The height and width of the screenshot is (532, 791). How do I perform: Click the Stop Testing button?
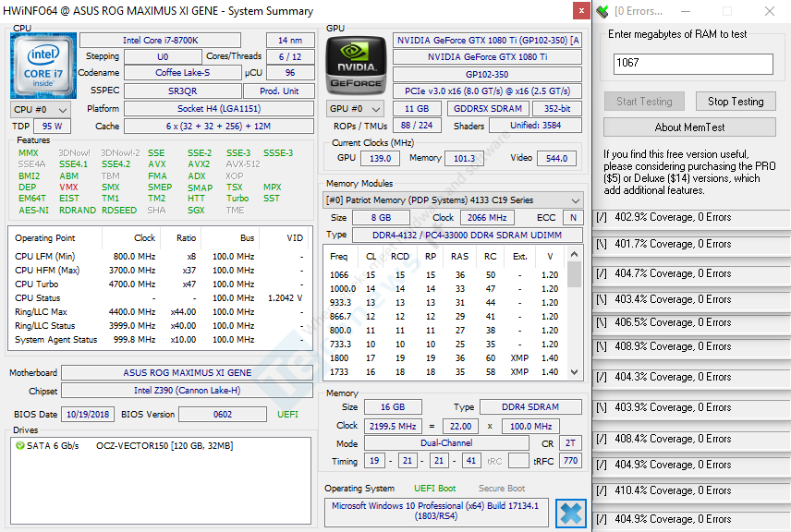pyautogui.click(x=736, y=102)
